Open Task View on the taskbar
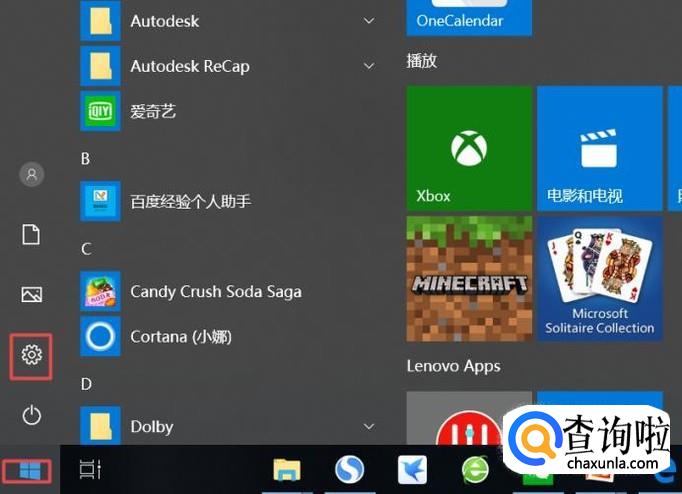Viewport: 682px width, 494px height. coord(90,469)
